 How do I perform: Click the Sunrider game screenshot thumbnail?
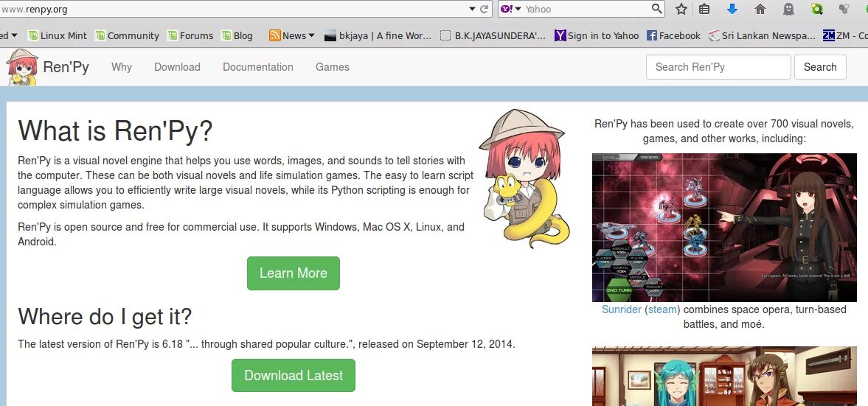coord(724,228)
